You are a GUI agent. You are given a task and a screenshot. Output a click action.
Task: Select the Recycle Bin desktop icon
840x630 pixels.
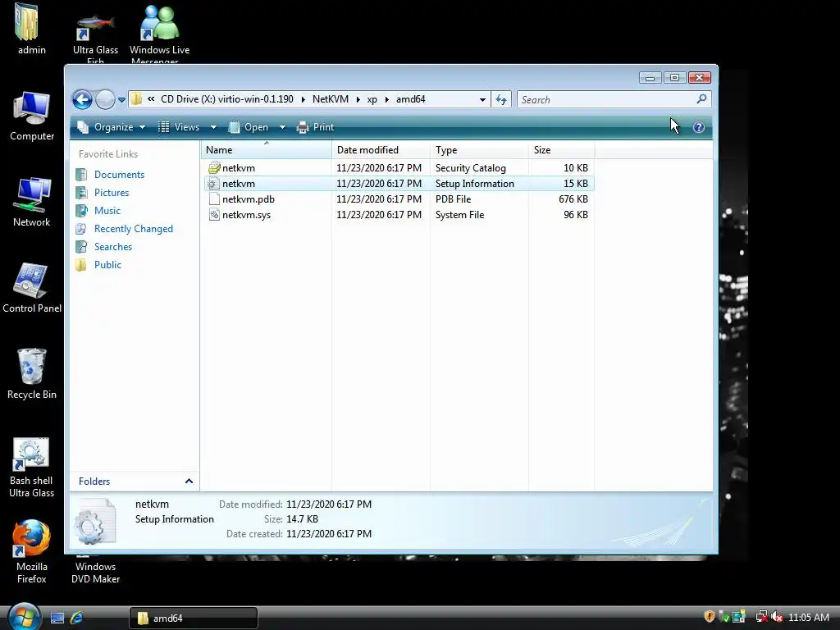[x=32, y=374]
